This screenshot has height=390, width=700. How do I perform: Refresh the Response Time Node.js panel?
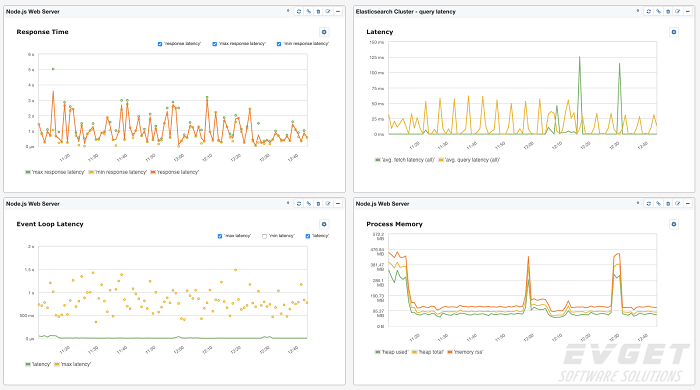299,12
